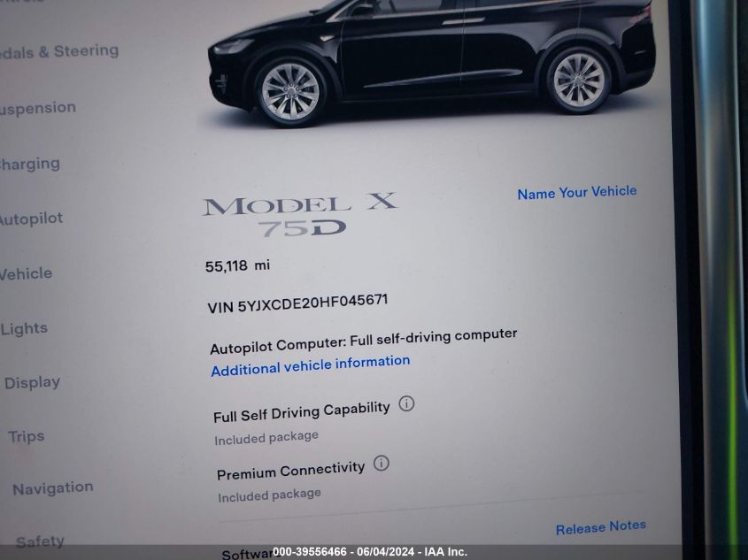748x560 pixels.
Task: Open the Lights settings
Action: point(24,328)
